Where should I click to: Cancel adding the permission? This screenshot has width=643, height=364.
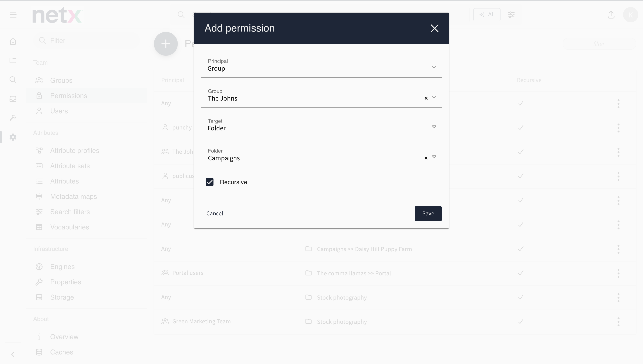215,213
